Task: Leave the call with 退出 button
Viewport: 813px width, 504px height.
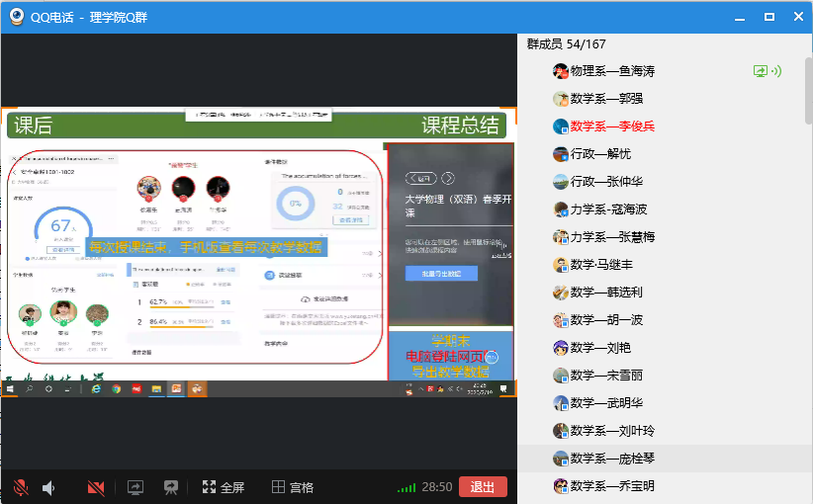Action: (x=483, y=487)
